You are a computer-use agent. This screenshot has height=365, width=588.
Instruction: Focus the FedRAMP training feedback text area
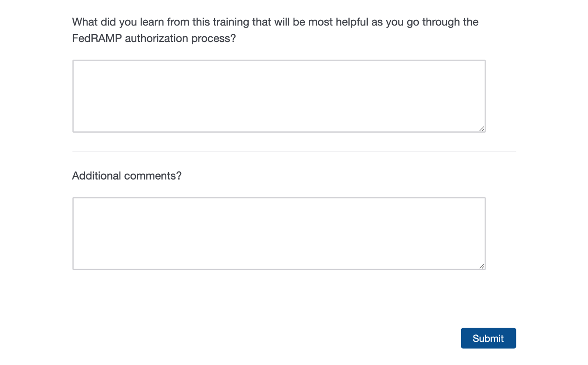(x=279, y=96)
